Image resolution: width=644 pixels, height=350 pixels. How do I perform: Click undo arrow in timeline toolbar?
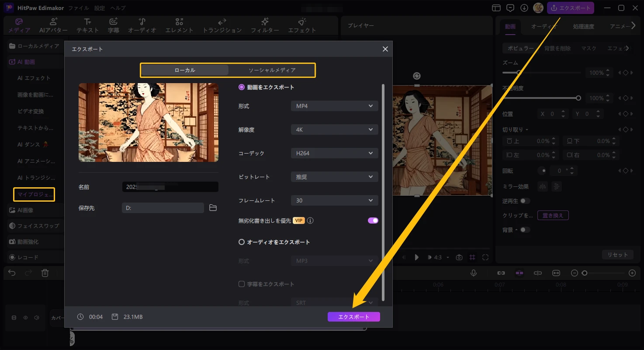click(12, 273)
